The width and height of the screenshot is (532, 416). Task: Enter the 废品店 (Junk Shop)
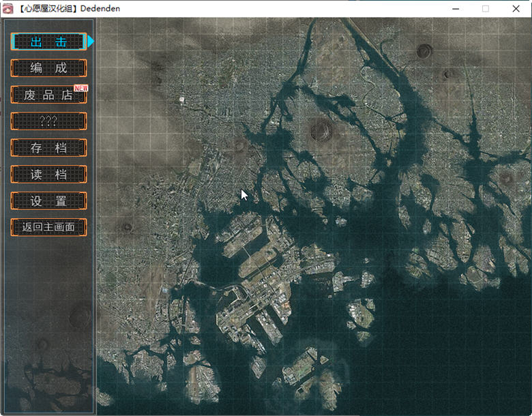tap(48, 95)
